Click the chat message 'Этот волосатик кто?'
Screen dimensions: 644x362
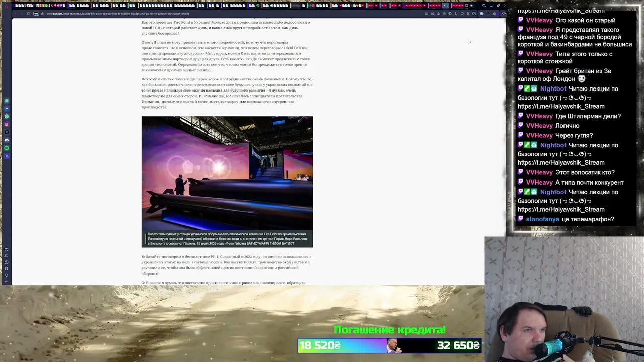point(585,172)
